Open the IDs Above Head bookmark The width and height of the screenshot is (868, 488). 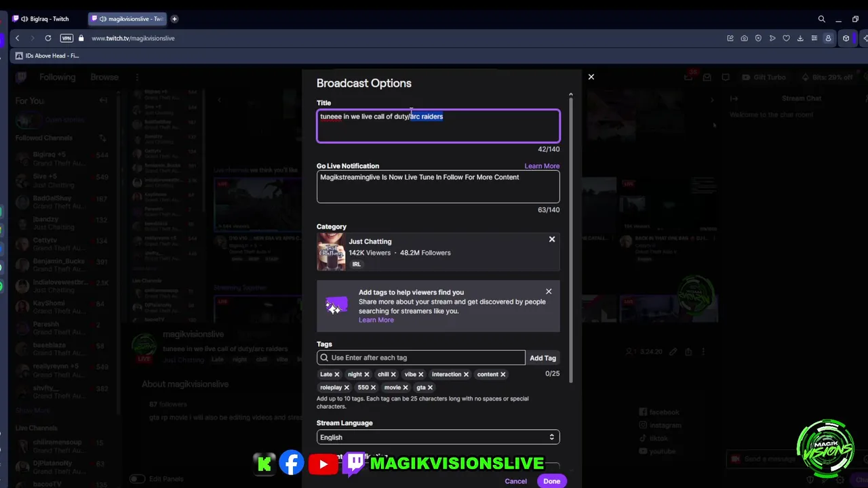click(46, 56)
